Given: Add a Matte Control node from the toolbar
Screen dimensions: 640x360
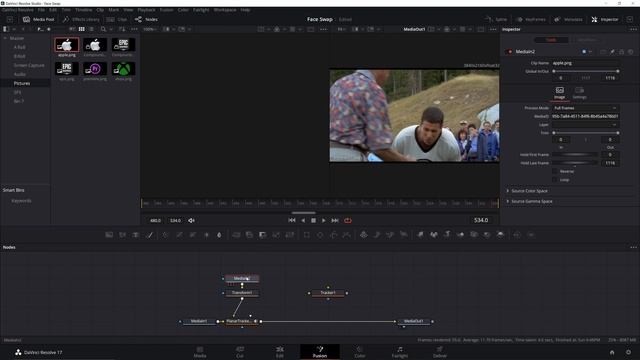Looking at the screenshot, I should click(x=262, y=235).
